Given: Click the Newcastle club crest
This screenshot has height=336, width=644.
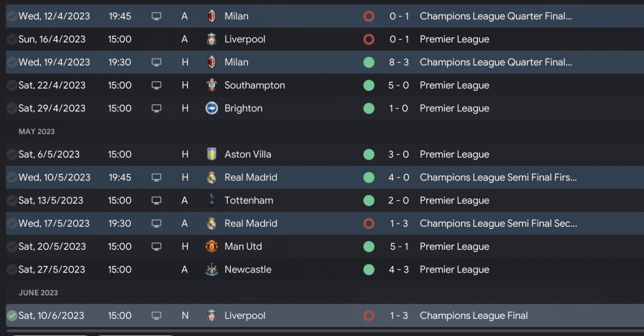Looking at the screenshot, I should coord(212,270).
